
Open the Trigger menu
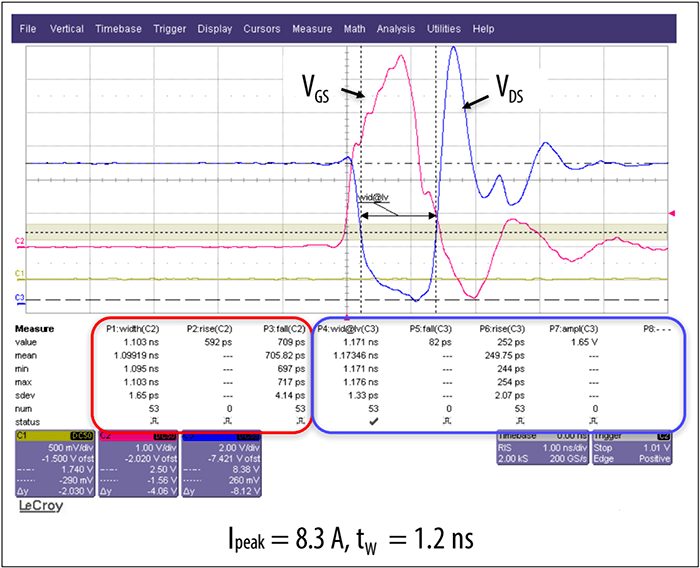coord(170,29)
